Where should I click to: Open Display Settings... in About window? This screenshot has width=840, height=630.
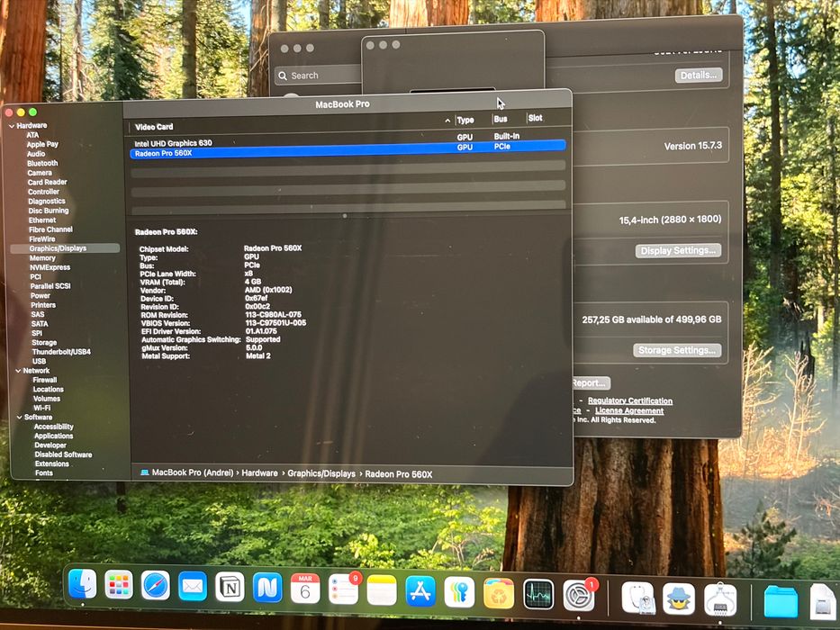pos(678,251)
